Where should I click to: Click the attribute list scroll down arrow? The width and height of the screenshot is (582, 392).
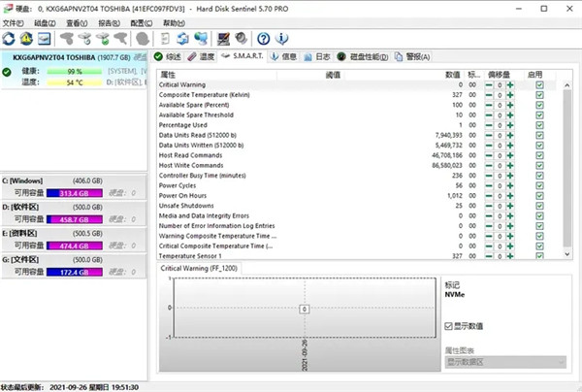click(x=567, y=254)
